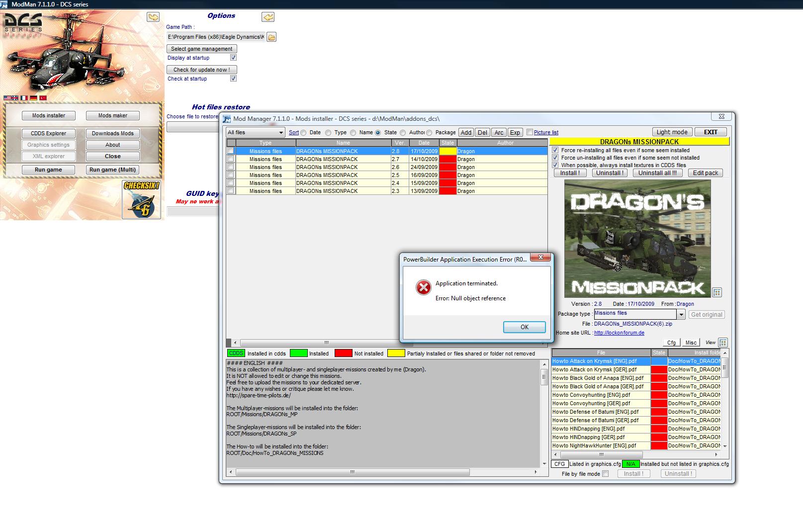Click the About button

[x=112, y=145]
